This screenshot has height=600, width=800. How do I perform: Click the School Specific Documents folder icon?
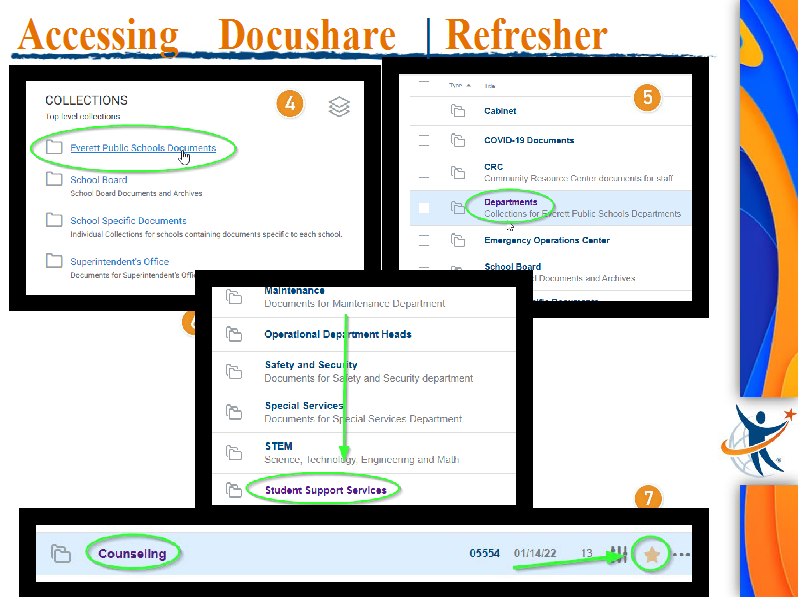tap(54, 220)
